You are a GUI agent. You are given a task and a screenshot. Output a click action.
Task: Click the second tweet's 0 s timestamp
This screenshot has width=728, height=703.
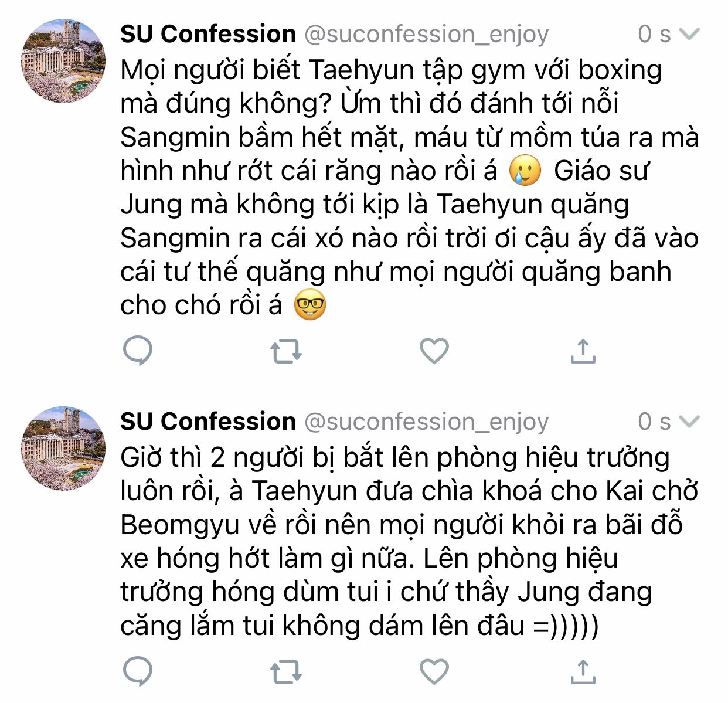point(654,422)
